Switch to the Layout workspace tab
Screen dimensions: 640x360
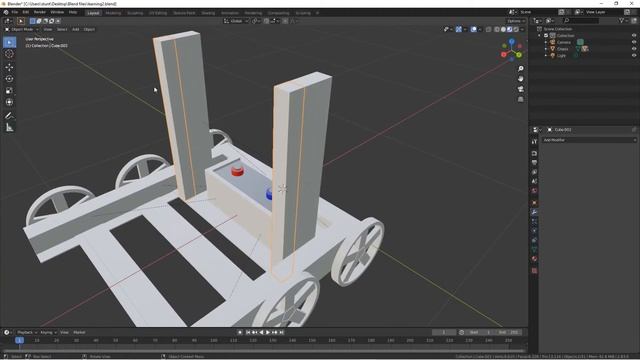point(93,13)
